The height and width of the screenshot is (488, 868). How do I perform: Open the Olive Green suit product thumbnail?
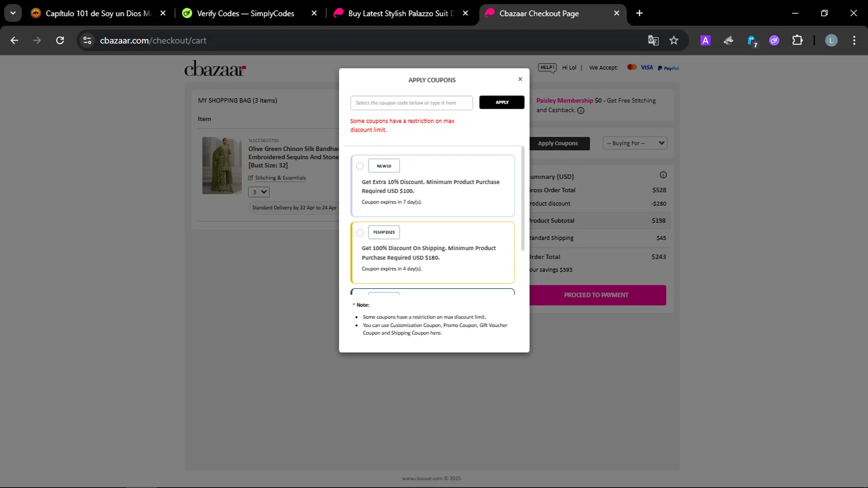click(x=222, y=166)
